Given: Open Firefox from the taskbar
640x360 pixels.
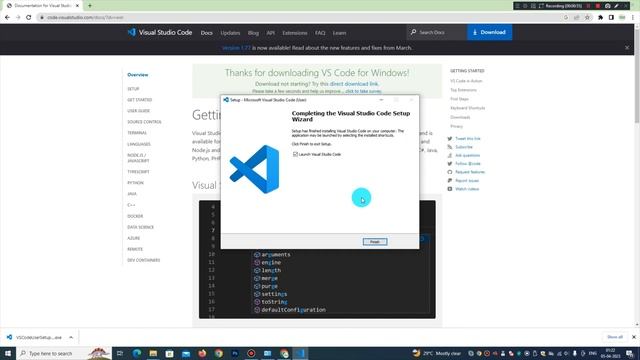Looking at the screenshot, I should click(202, 353).
